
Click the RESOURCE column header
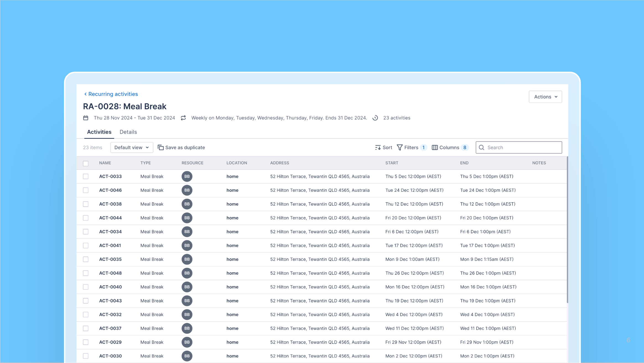point(192,163)
